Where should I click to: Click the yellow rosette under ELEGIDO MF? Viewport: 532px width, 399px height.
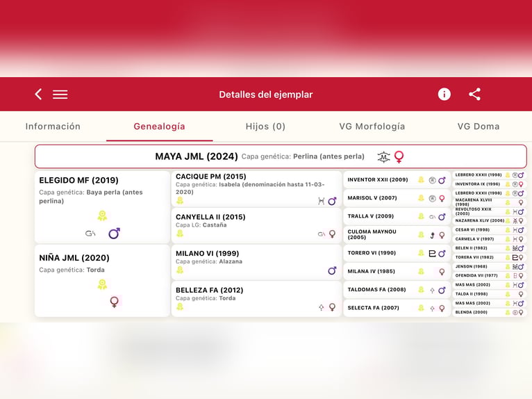click(102, 215)
